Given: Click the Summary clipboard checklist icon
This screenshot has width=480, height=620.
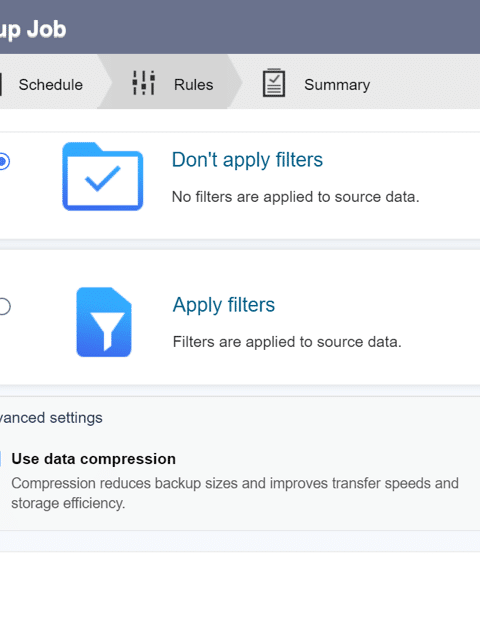Looking at the screenshot, I should click(274, 83).
